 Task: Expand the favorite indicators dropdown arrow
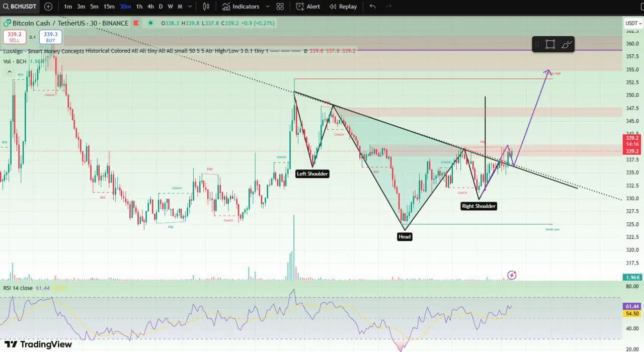click(x=267, y=7)
